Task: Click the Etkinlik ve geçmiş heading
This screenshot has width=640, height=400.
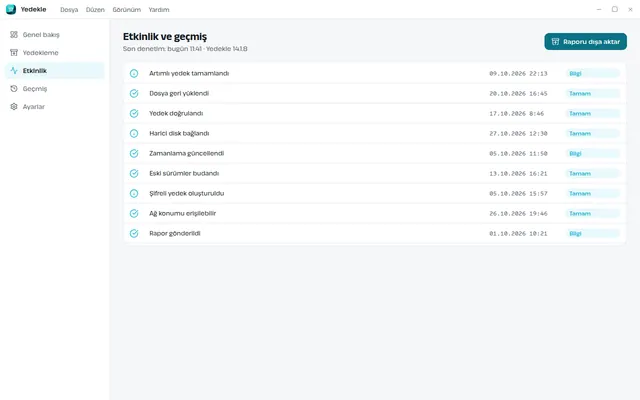Action: click(x=165, y=37)
